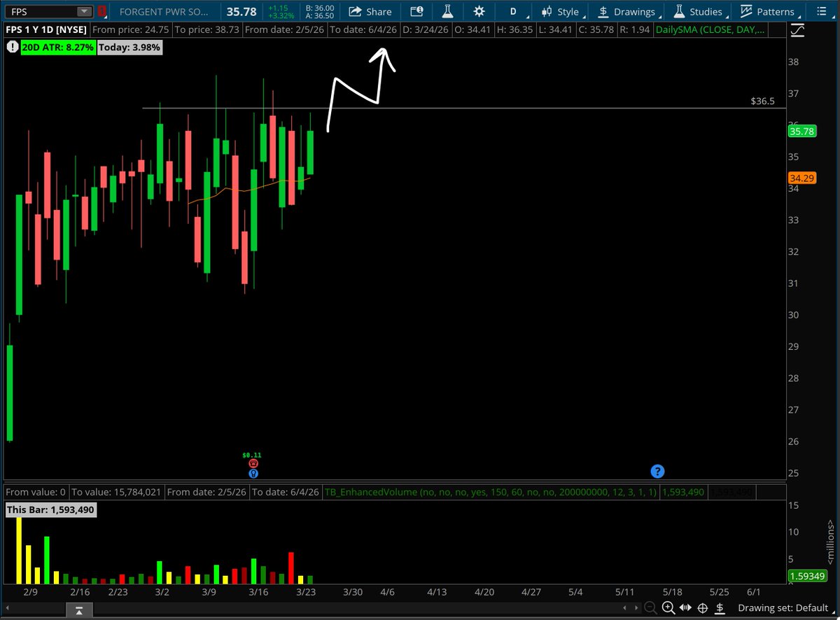840x620 pixels.
Task: Click the orange 34.29 SMA value bubble
Action: pos(802,178)
